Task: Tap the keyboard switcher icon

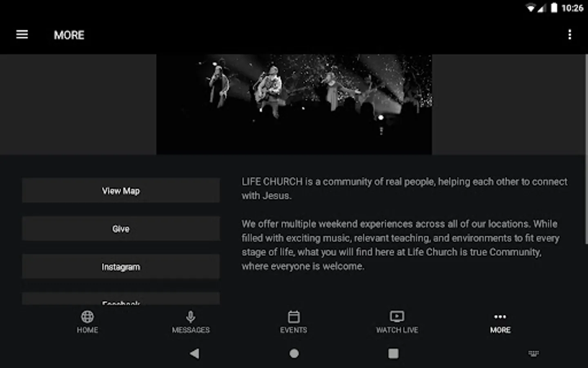Action: point(534,353)
